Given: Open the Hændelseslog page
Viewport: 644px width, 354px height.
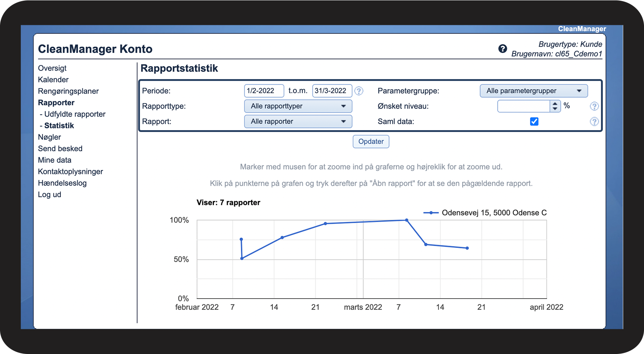Looking at the screenshot, I should click(62, 183).
